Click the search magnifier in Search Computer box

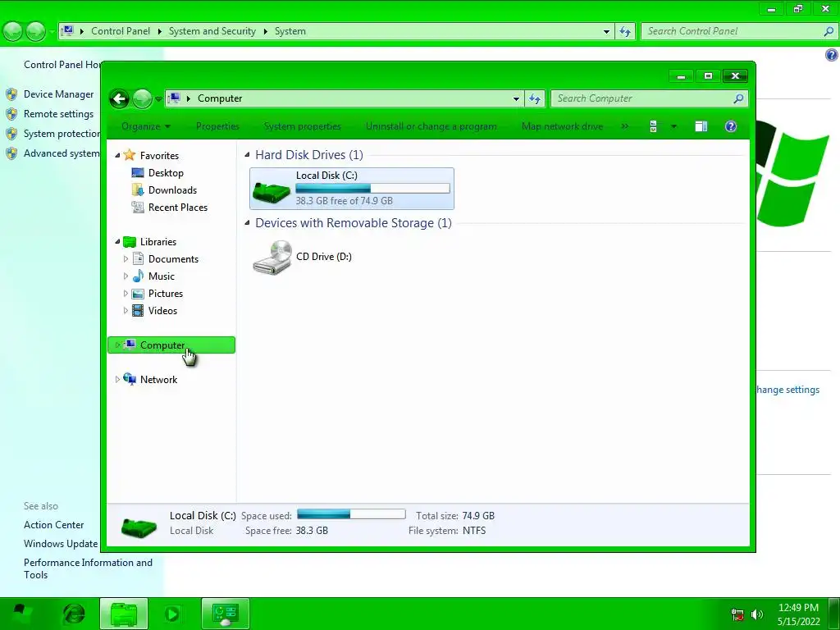[738, 98]
